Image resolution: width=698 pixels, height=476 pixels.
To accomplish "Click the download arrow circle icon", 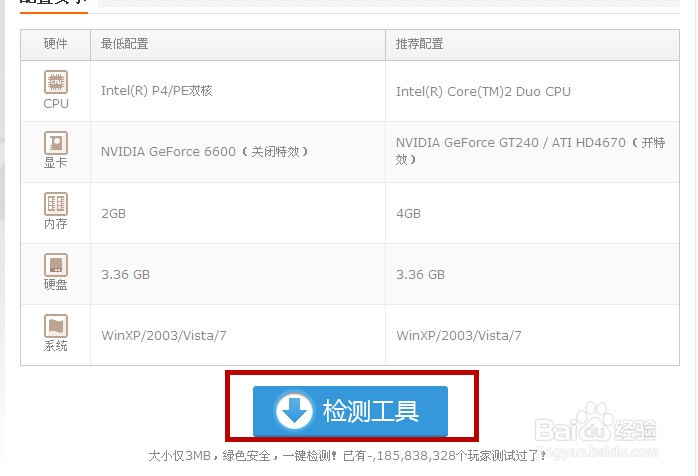I will pos(294,411).
